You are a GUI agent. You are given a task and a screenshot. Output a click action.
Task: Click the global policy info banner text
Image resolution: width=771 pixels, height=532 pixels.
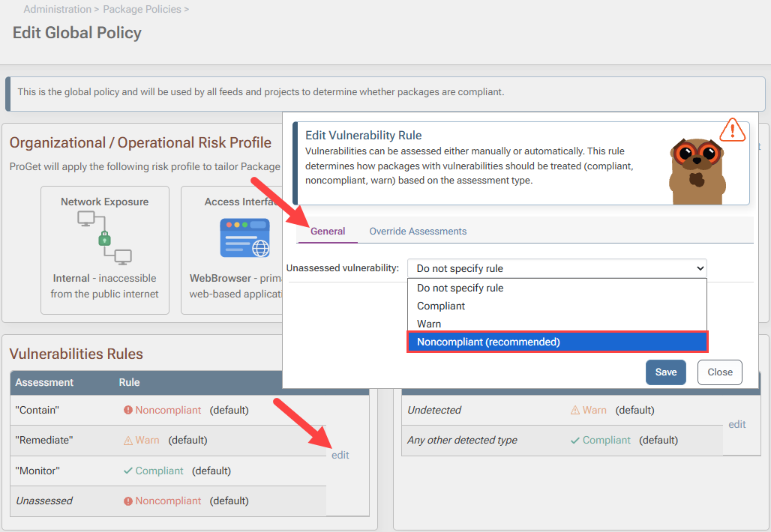(260, 92)
